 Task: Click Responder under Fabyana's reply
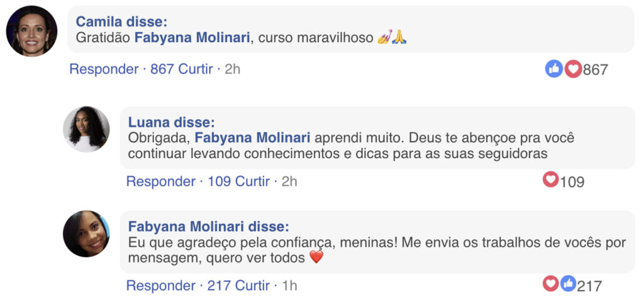click(x=160, y=286)
